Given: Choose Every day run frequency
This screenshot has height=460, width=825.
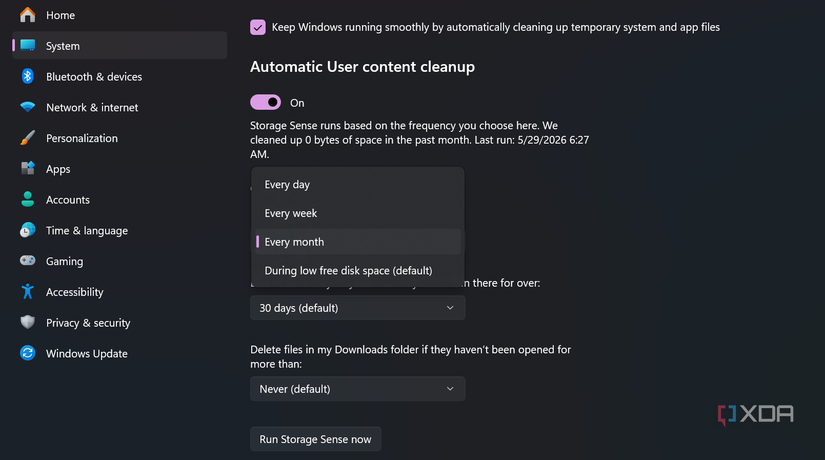Looking at the screenshot, I should click(358, 184).
